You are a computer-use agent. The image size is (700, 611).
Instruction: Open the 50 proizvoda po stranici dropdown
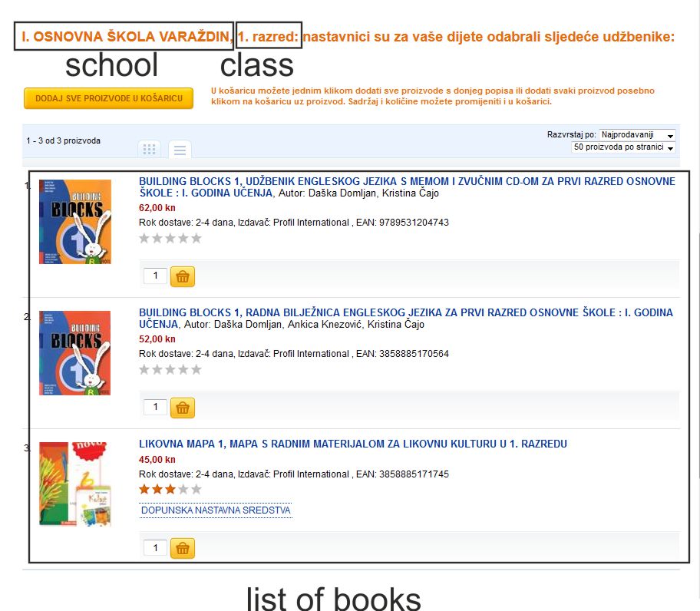(623, 147)
